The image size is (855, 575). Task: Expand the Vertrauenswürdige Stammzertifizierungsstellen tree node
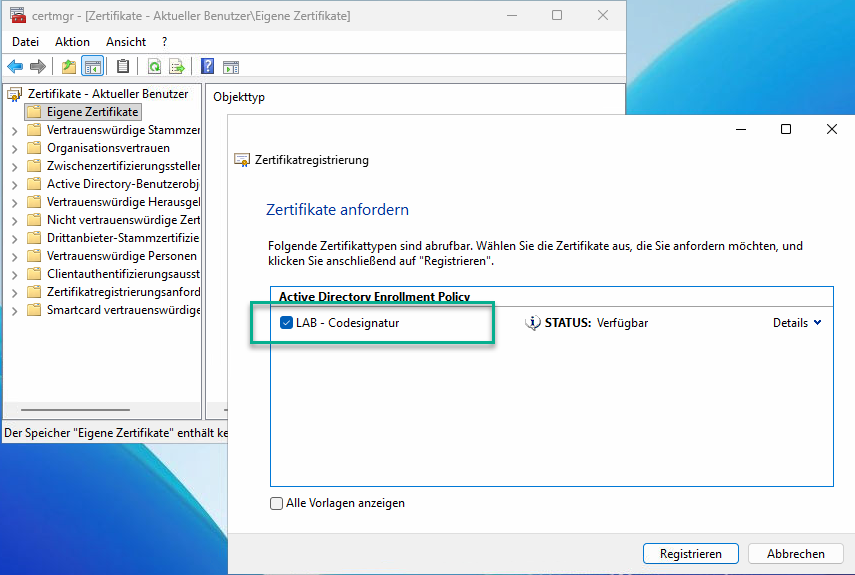coord(14,130)
